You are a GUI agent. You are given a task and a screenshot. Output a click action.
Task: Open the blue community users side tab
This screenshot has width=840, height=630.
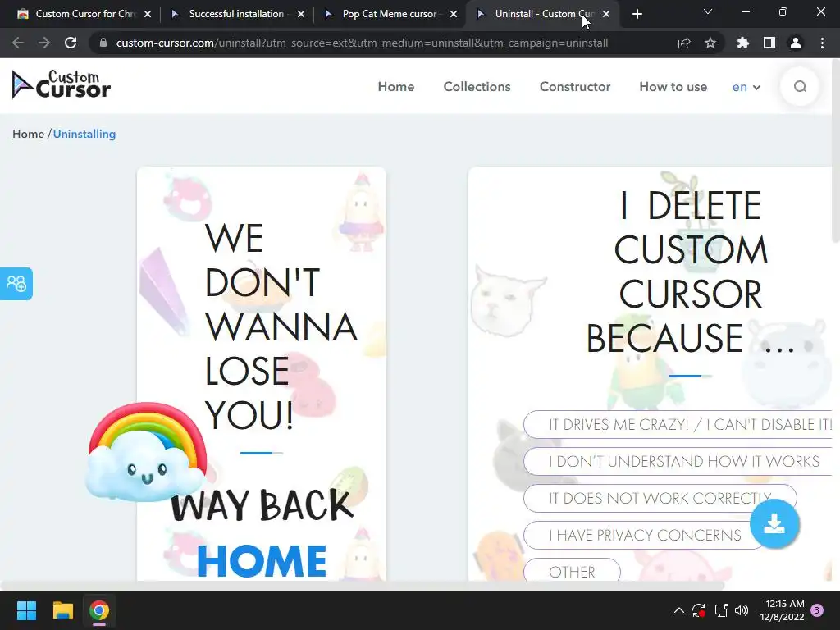[16, 283]
